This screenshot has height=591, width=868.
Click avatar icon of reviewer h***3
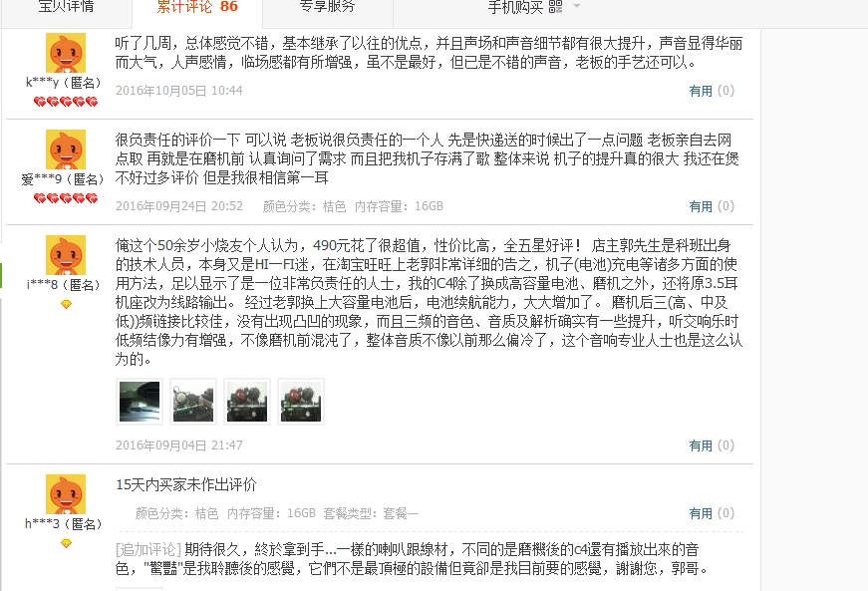click(x=66, y=494)
